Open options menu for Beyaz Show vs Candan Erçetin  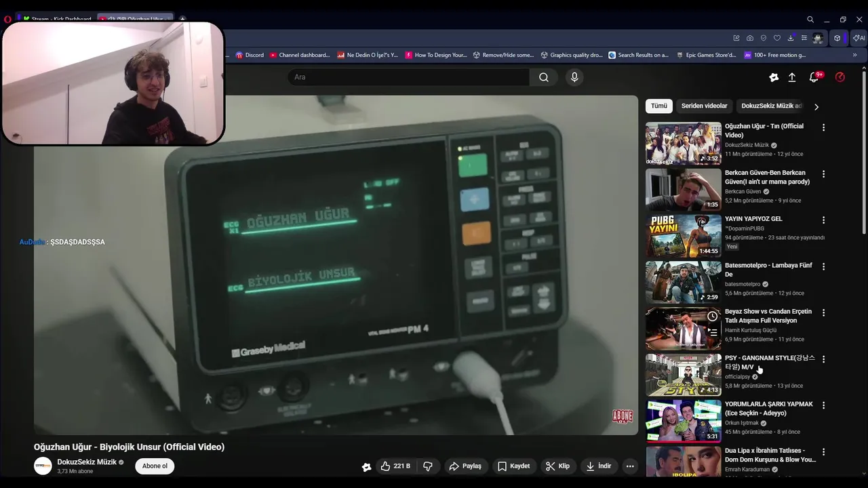click(x=824, y=313)
